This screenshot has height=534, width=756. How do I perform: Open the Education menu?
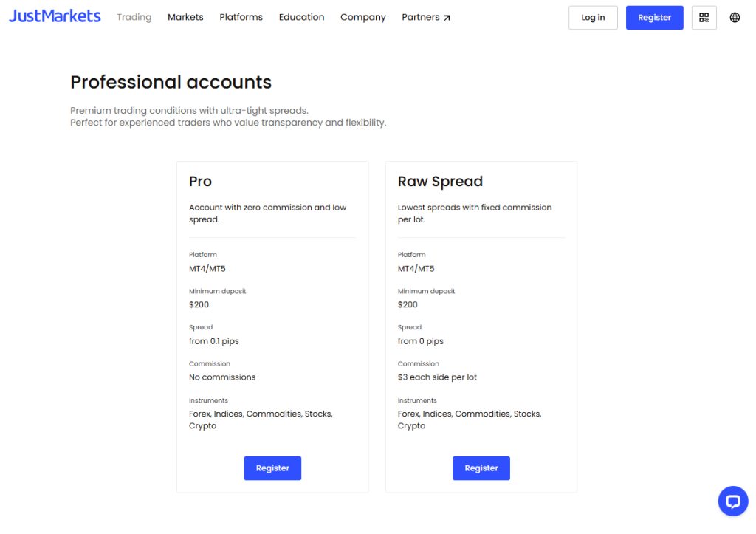click(x=301, y=17)
